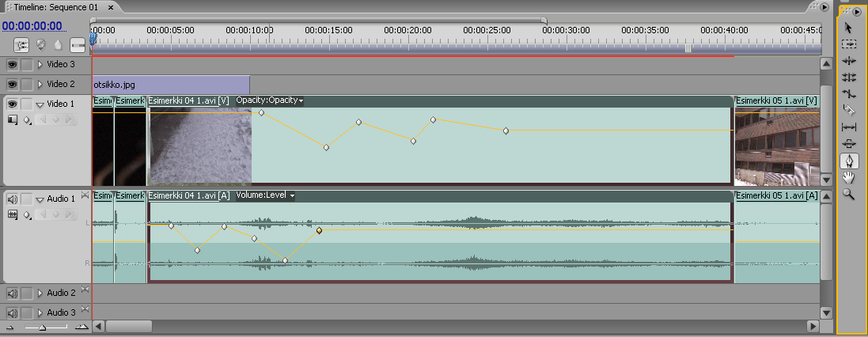Click Audio 3 stereo track type icon
Image resolution: width=868 pixels, height=337 pixels.
pos(85,309)
